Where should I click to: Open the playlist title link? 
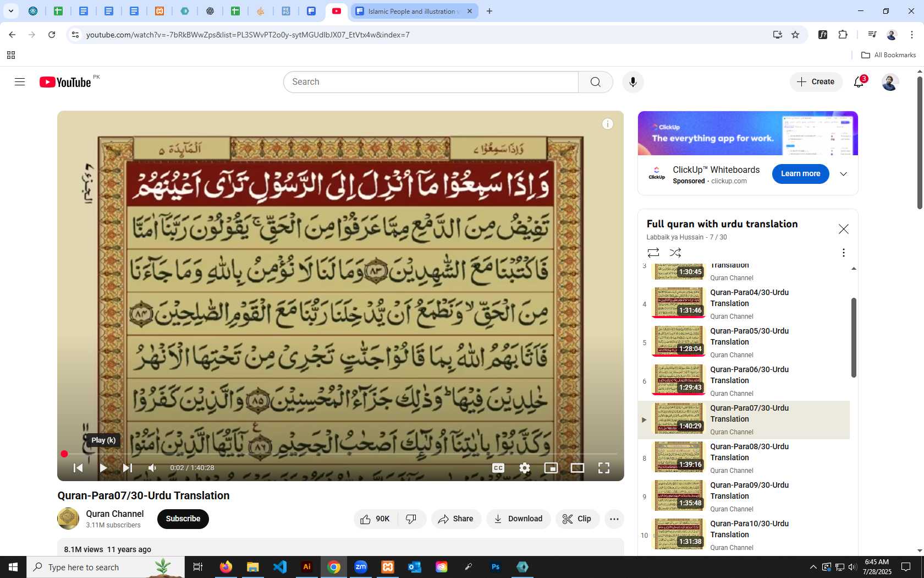pos(722,224)
